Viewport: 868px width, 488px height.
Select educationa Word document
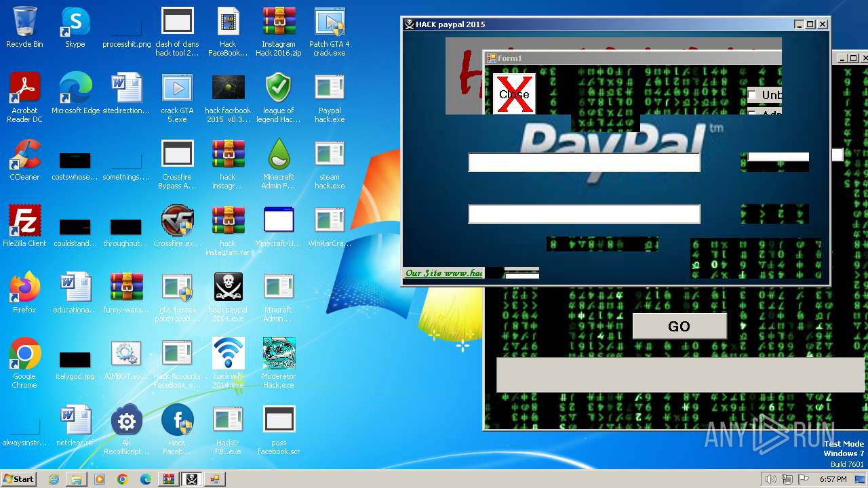tap(75, 293)
